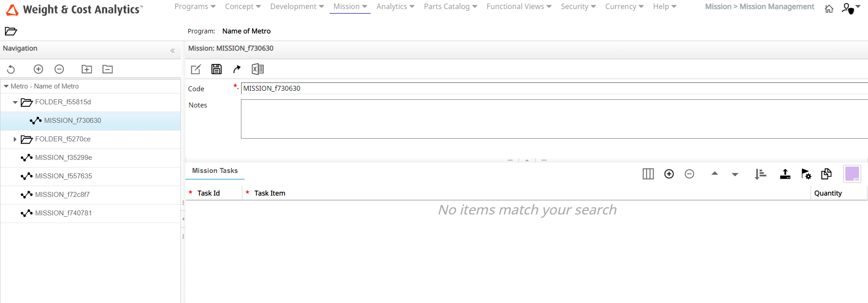
Task: Open the Parts Catalog dropdown menu
Action: (x=450, y=7)
